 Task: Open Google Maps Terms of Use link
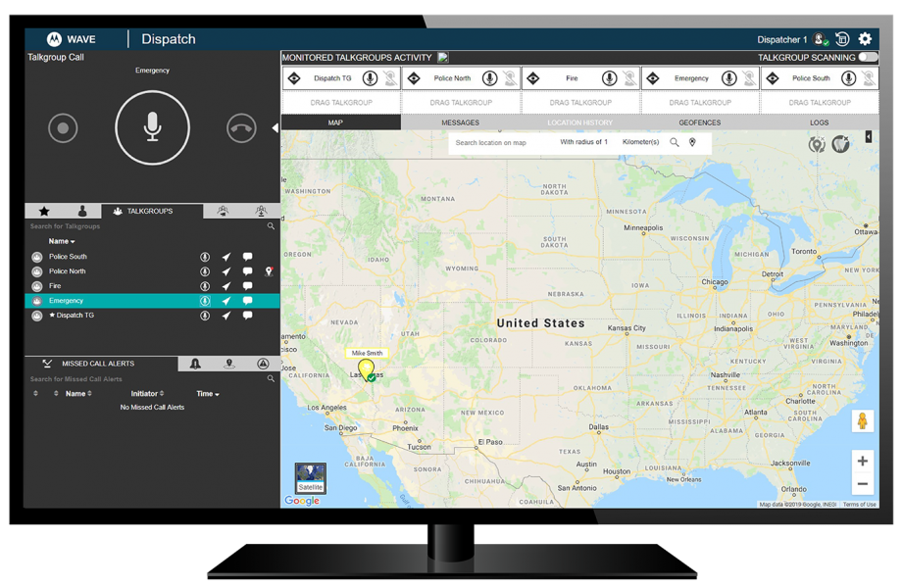860,503
